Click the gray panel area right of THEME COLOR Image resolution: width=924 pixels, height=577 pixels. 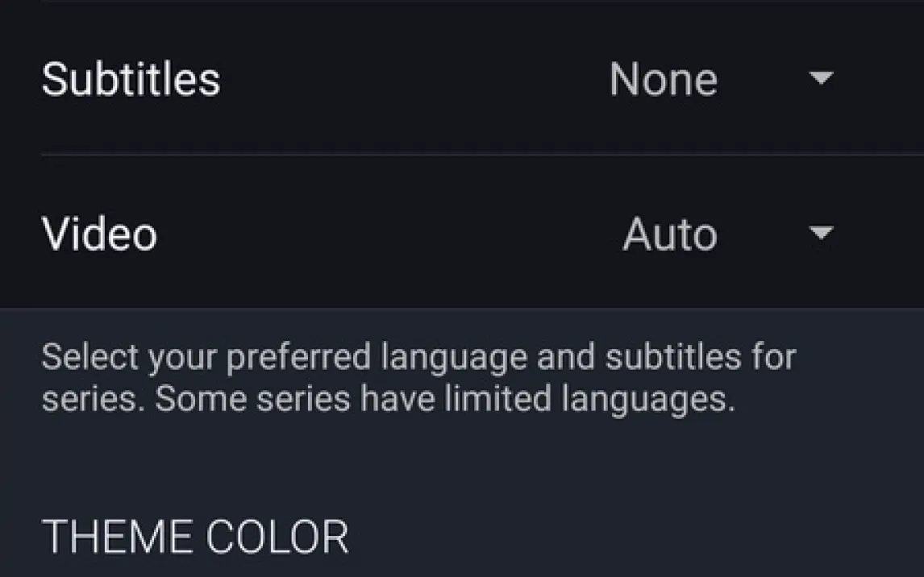pos(629,537)
